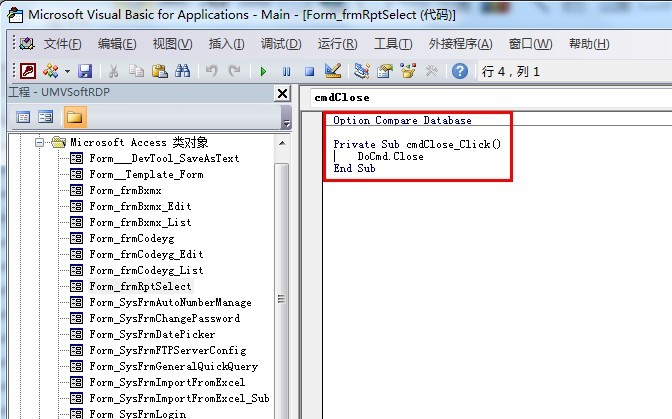This screenshot has height=419, width=672.
Task: Open the 编辑(E) menu
Action: (x=117, y=43)
